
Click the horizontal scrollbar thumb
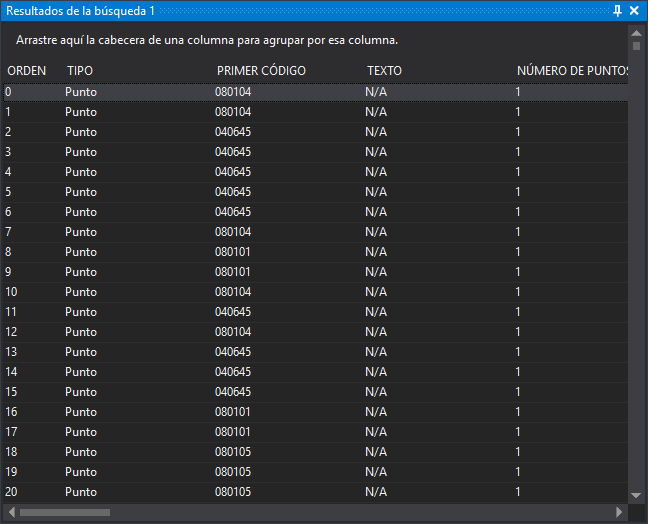pos(65,512)
